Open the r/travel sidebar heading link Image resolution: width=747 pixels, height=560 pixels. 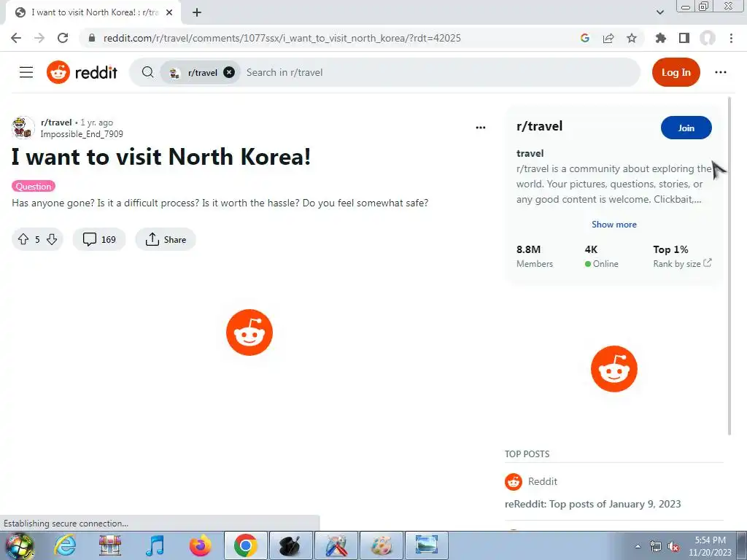click(x=539, y=126)
